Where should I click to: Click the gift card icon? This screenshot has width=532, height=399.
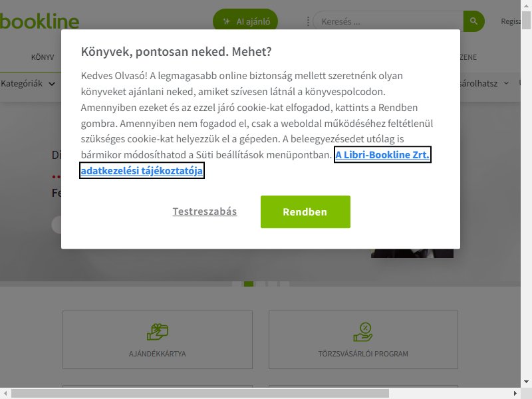tap(158, 332)
